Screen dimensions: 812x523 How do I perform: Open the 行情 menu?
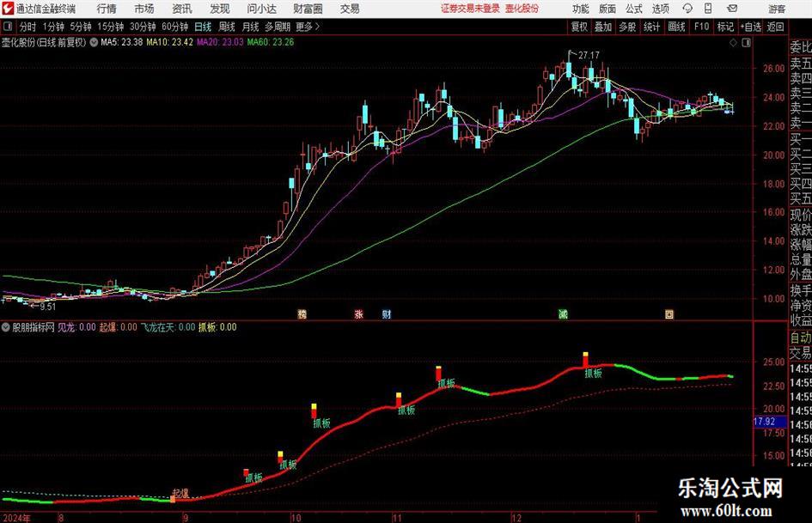click(107, 9)
